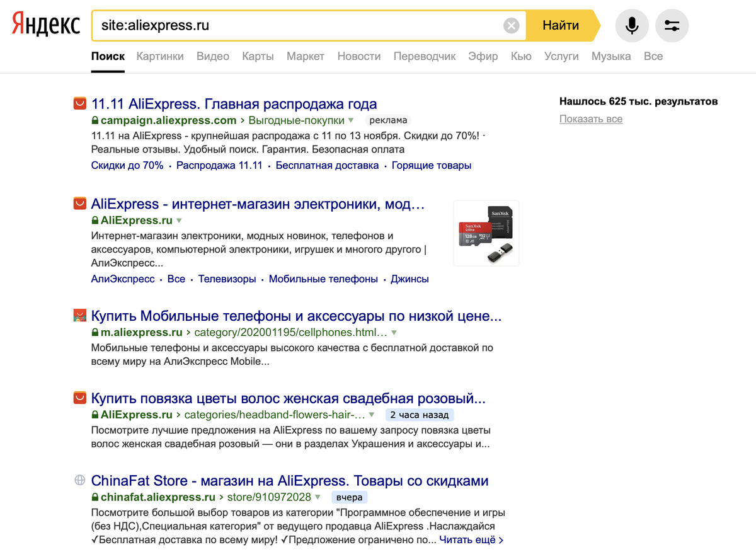This screenshot has height=552, width=756.
Task: Open the Скидки до 70% sitelink
Action: coord(127,166)
